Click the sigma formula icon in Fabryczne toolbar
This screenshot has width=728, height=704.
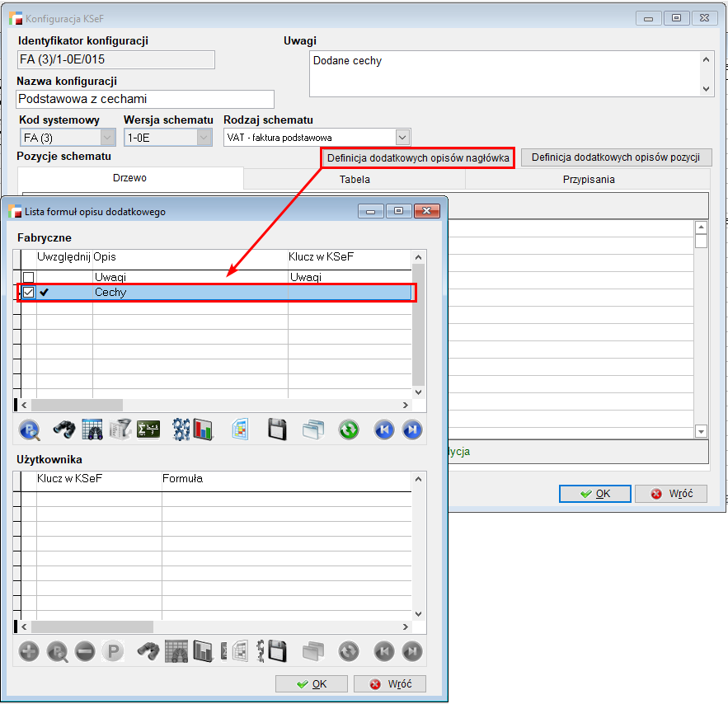[x=148, y=429]
